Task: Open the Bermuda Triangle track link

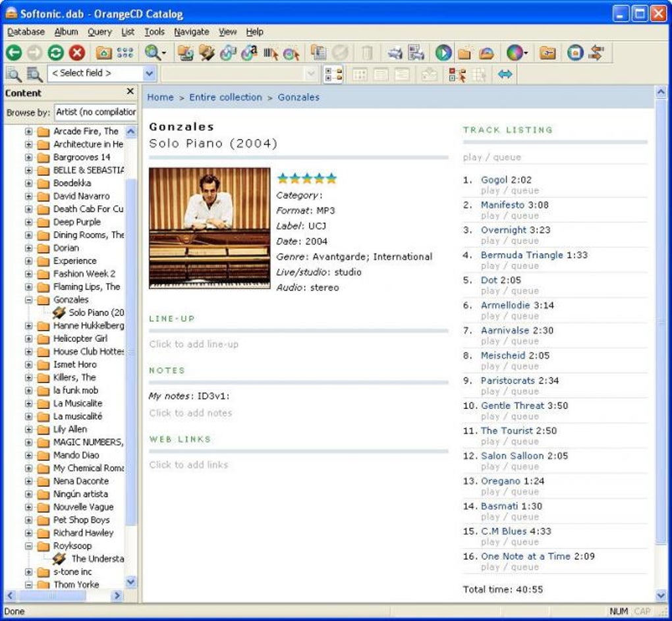Action: pyautogui.click(x=521, y=255)
